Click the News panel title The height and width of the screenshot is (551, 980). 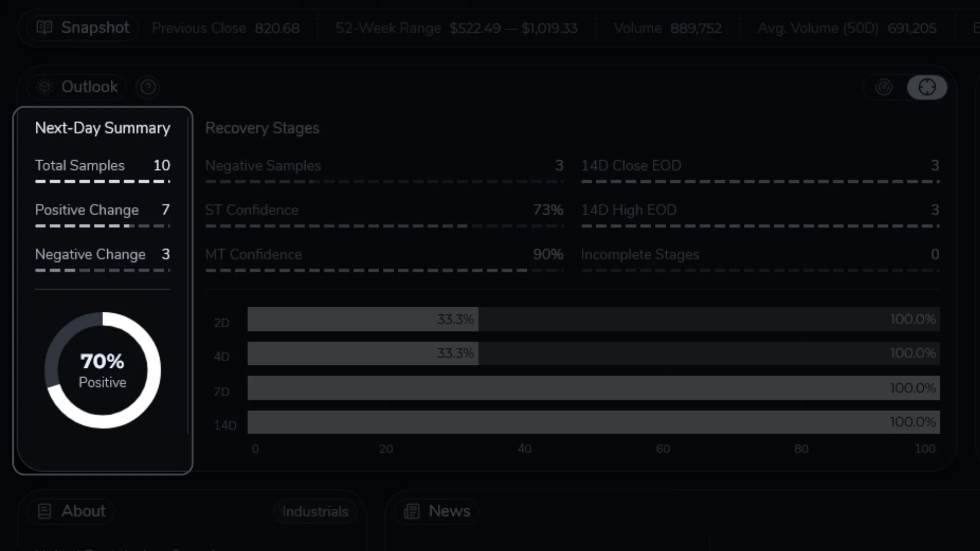pyautogui.click(x=449, y=511)
